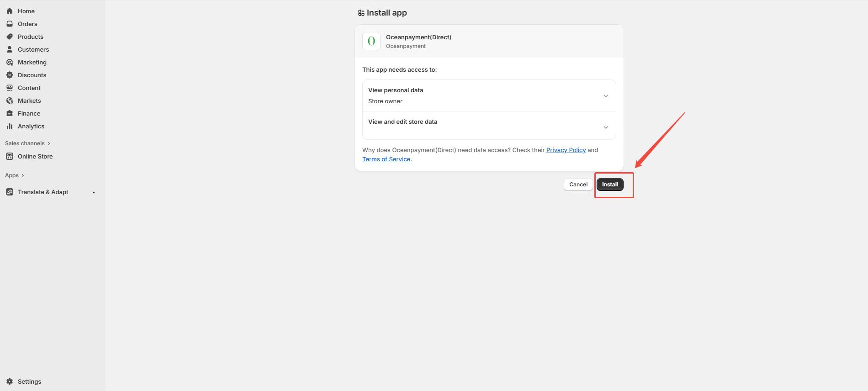The width and height of the screenshot is (868, 391).
Task: Click 'This app needs access to' text
Action: coord(400,69)
